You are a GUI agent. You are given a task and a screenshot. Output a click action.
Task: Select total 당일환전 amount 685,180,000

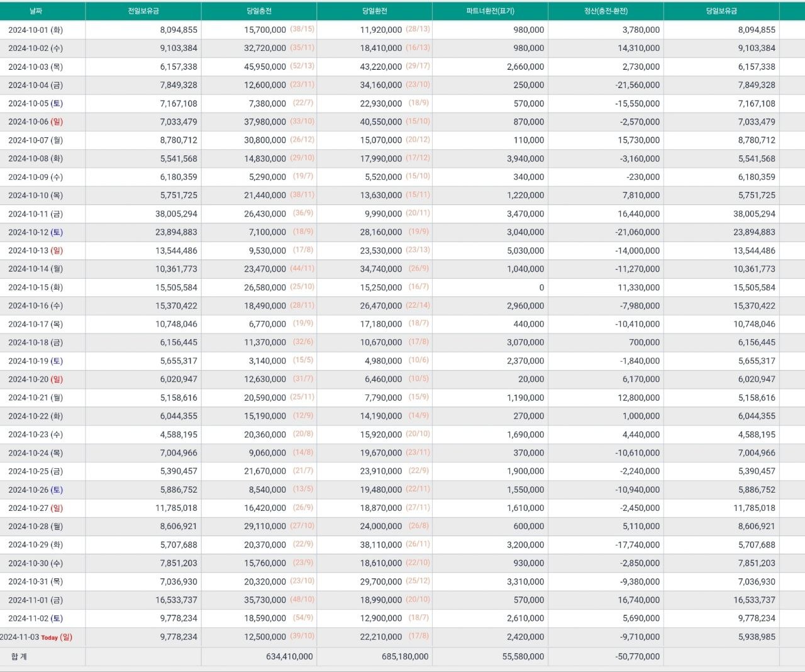tap(405, 656)
